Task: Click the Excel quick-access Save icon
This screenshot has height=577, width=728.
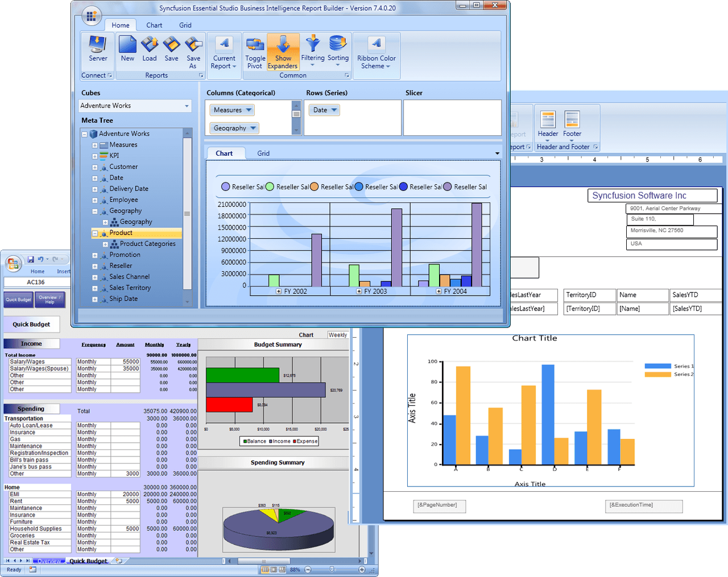Action: click(31, 259)
